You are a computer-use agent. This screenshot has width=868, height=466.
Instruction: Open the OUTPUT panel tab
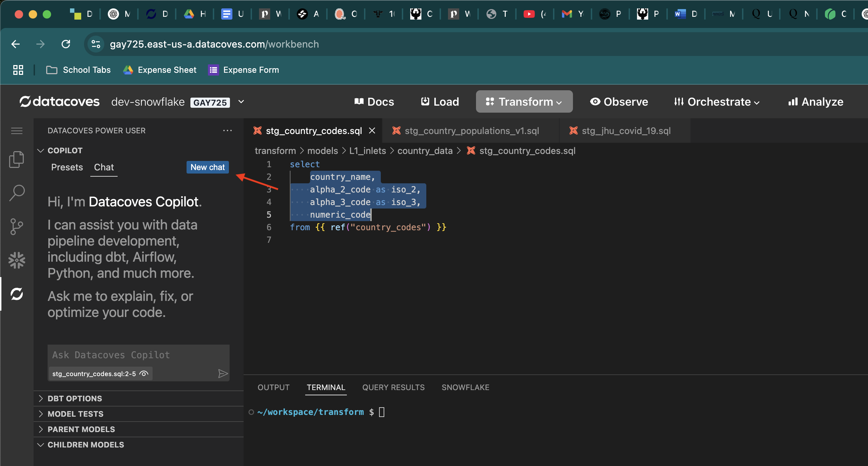coord(274,387)
